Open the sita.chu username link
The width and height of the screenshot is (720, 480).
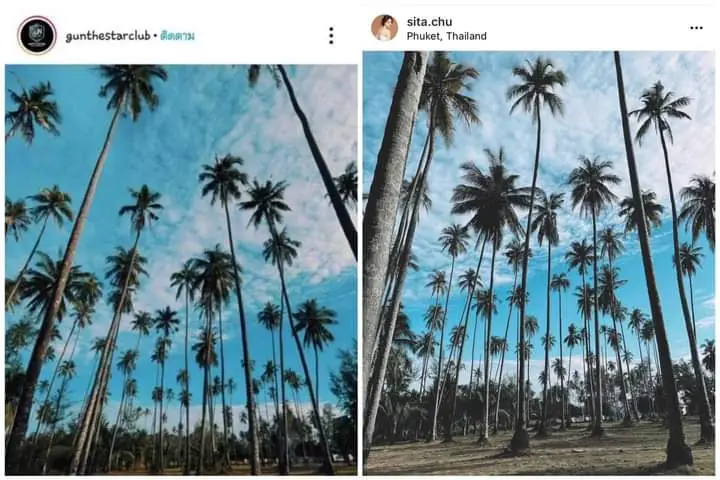pos(431,21)
